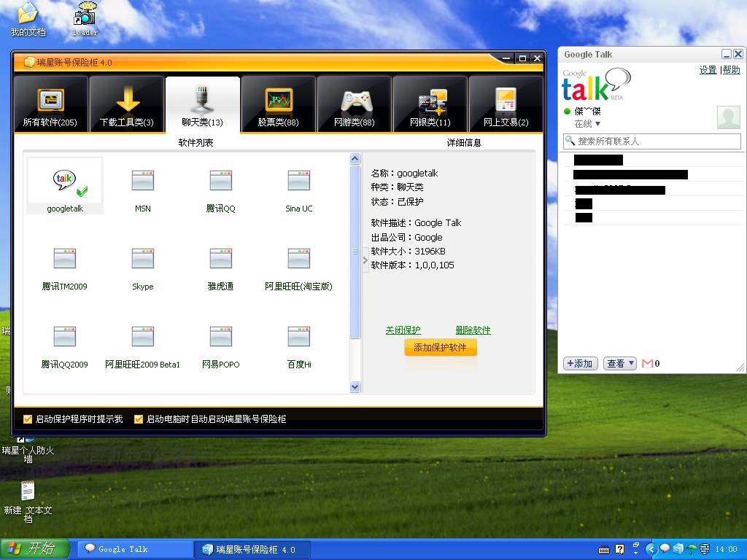Click the 状态:已保护 detail text
This screenshot has height=560, width=747.
click(x=398, y=201)
